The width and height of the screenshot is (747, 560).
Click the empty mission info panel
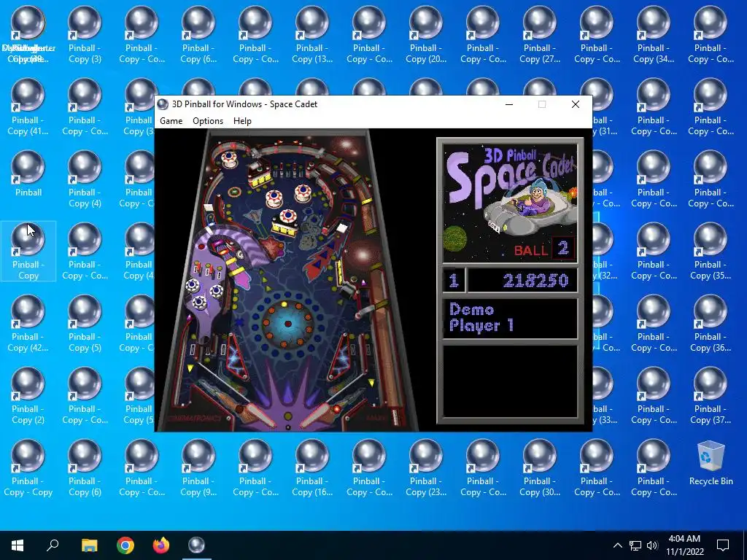click(510, 381)
